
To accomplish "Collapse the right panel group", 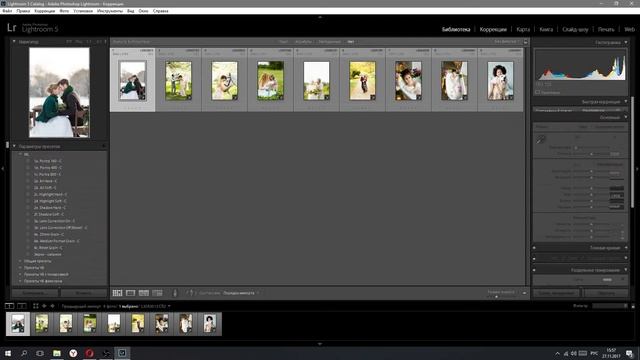I will click(638, 168).
